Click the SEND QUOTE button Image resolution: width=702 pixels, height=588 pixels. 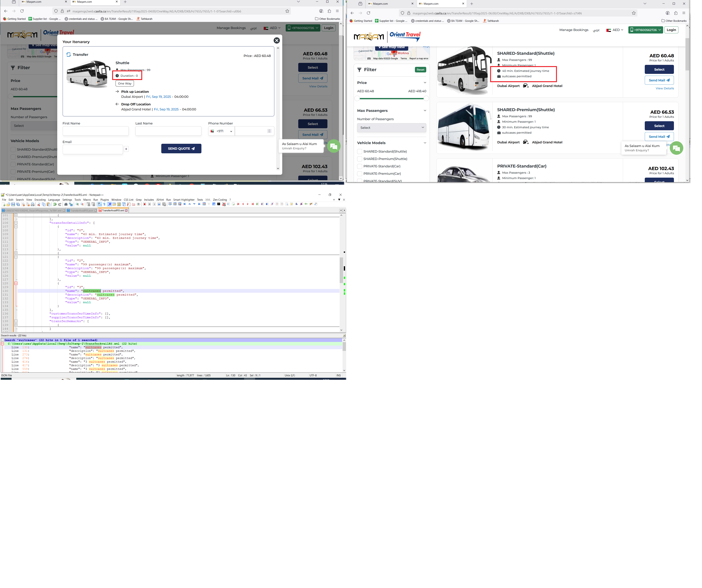coord(181,148)
